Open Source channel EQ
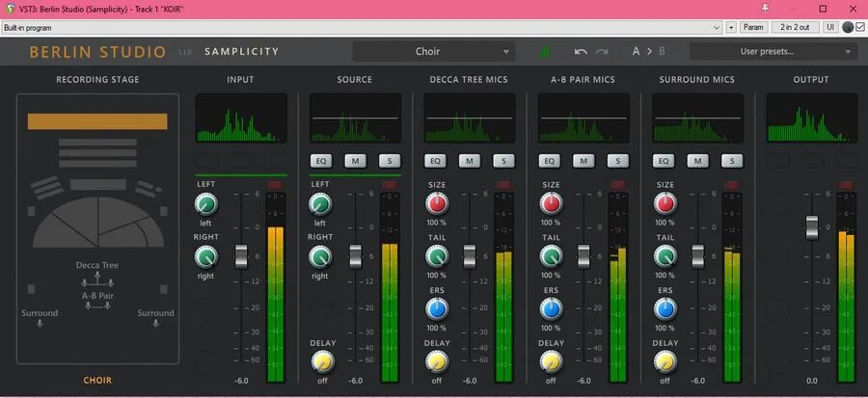The width and height of the screenshot is (868, 398). (x=320, y=161)
